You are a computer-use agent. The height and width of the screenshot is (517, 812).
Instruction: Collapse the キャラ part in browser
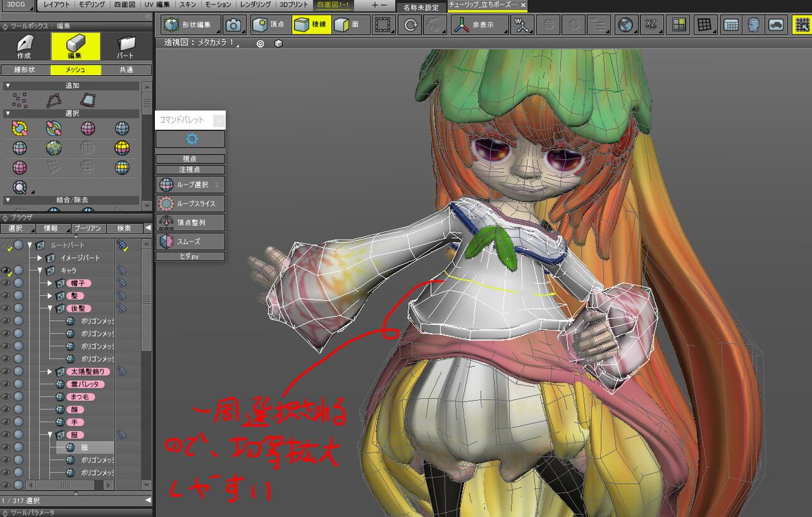pos(40,270)
